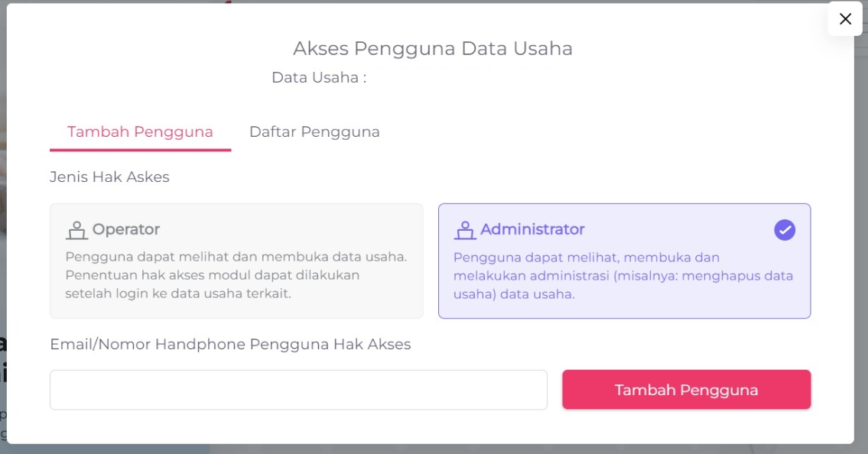Close the Akses Pengguna dialog
Image resolution: width=868 pixels, height=454 pixels.
pyautogui.click(x=845, y=19)
